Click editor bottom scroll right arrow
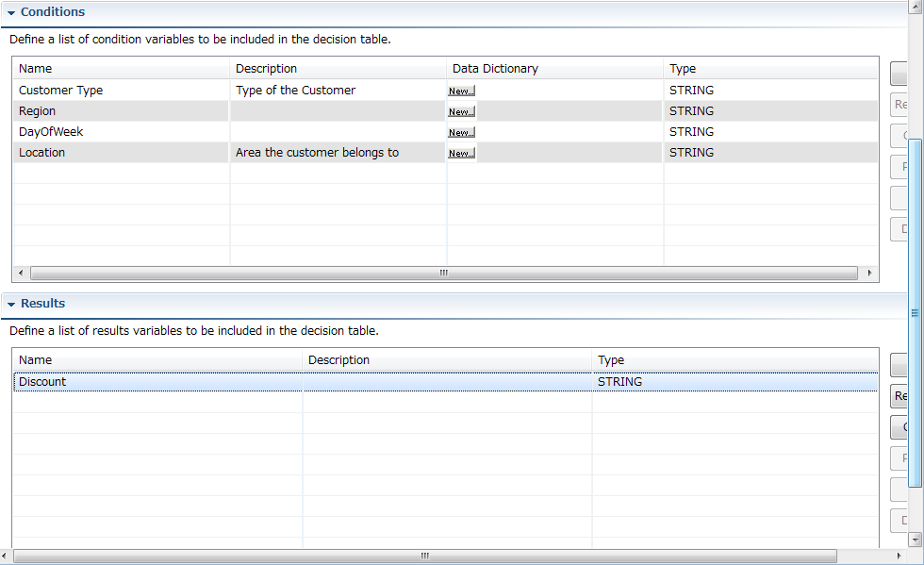 (x=899, y=556)
